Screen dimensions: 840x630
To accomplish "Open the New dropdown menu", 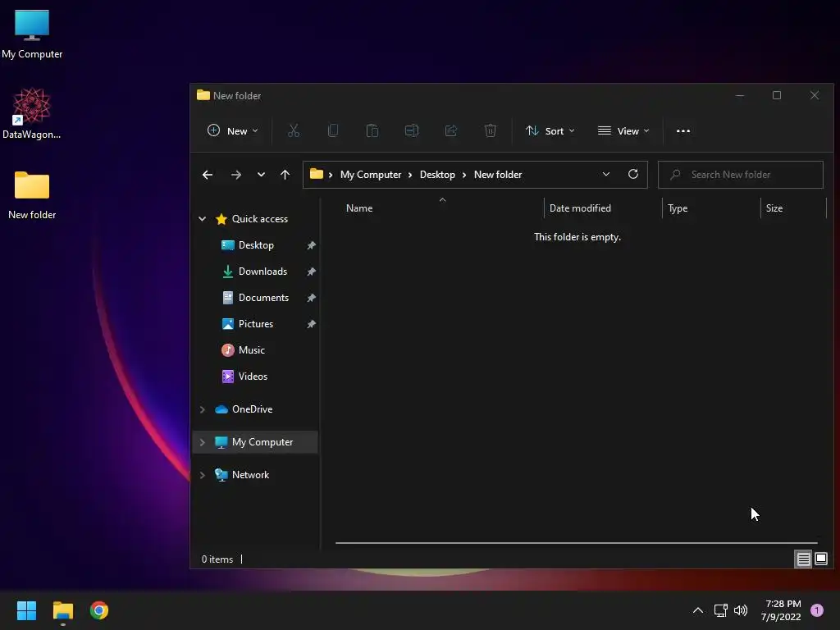I will pyautogui.click(x=232, y=130).
